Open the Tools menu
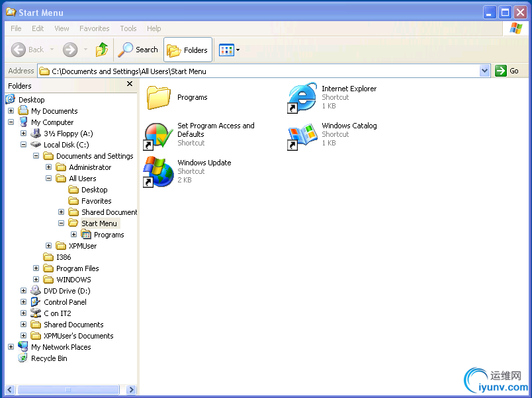 [128, 28]
